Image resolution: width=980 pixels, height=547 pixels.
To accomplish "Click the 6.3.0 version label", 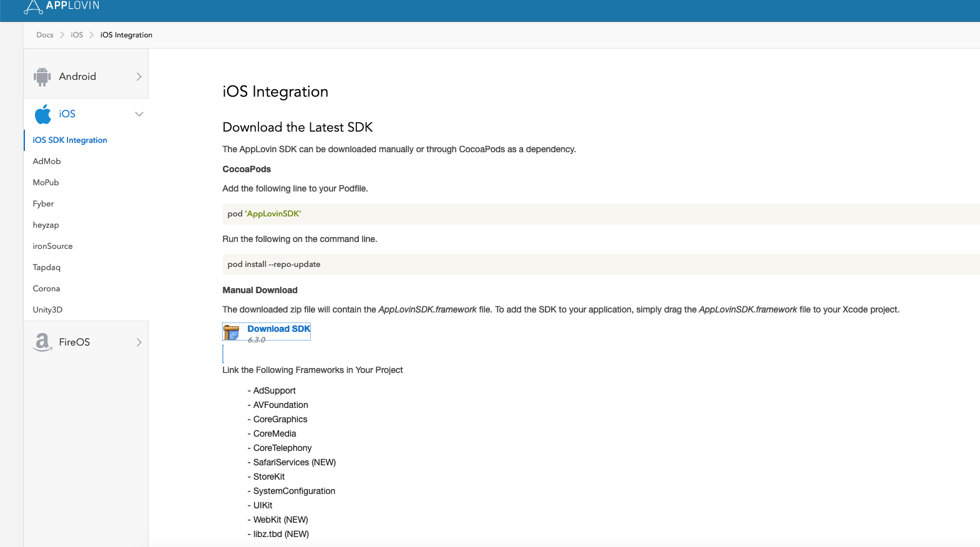I will pos(257,340).
